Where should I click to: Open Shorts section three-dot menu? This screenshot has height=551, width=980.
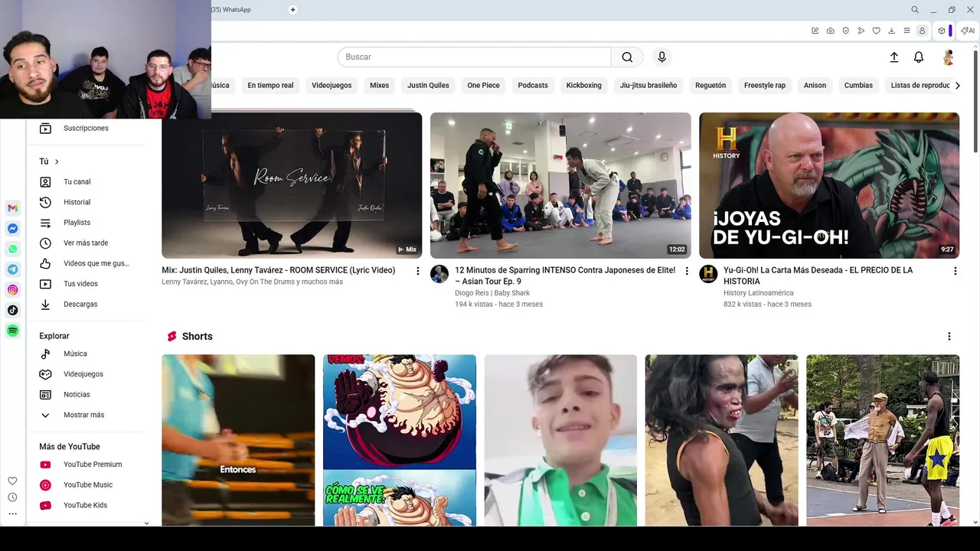pyautogui.click(x=949, y=337)
